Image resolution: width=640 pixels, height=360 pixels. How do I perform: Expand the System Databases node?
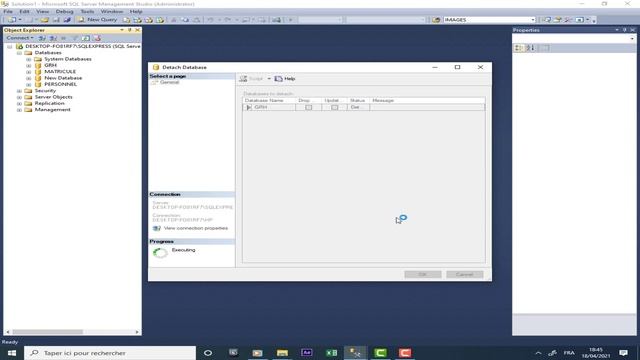[29, 59]
